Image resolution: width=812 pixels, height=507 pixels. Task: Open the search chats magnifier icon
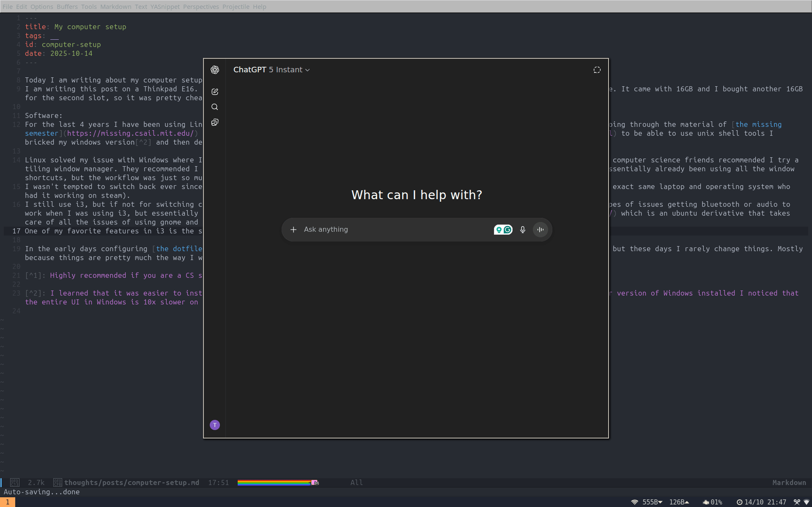[x=215, y=107]
